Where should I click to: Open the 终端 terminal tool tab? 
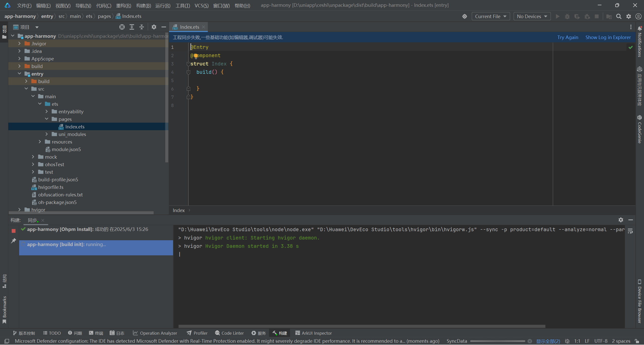(x=96, y=333)
